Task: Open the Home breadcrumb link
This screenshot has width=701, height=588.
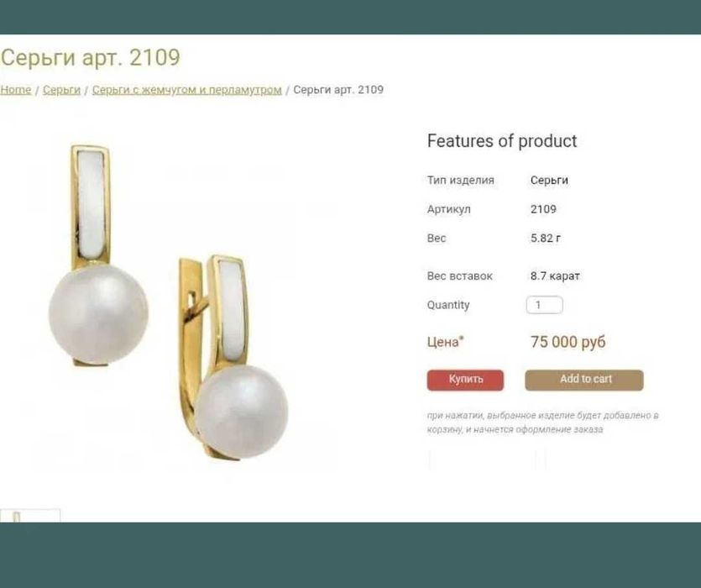Action: pos(16,90)
